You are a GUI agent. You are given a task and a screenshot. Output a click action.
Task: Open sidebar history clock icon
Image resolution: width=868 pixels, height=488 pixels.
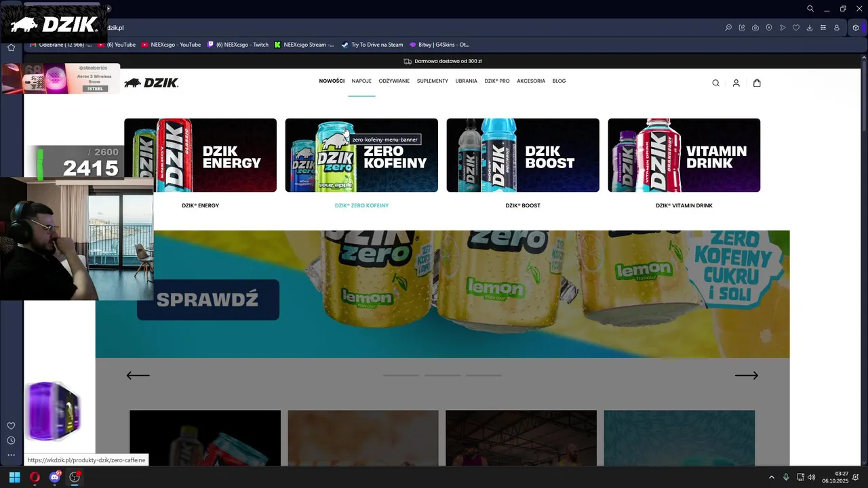(11, 441)
